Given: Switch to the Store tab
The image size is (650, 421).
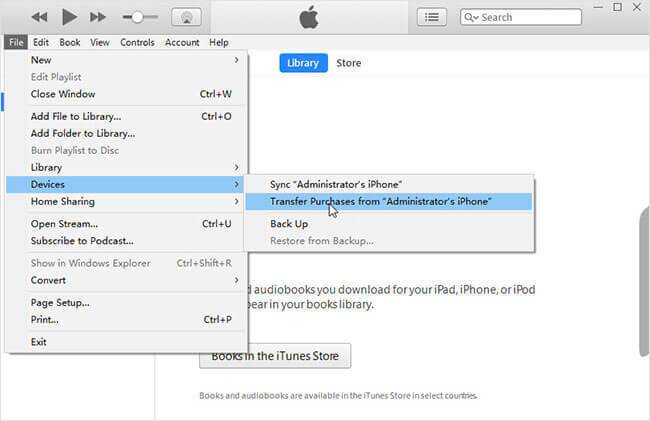Looking at the screenshot, I should coord(348,63).
